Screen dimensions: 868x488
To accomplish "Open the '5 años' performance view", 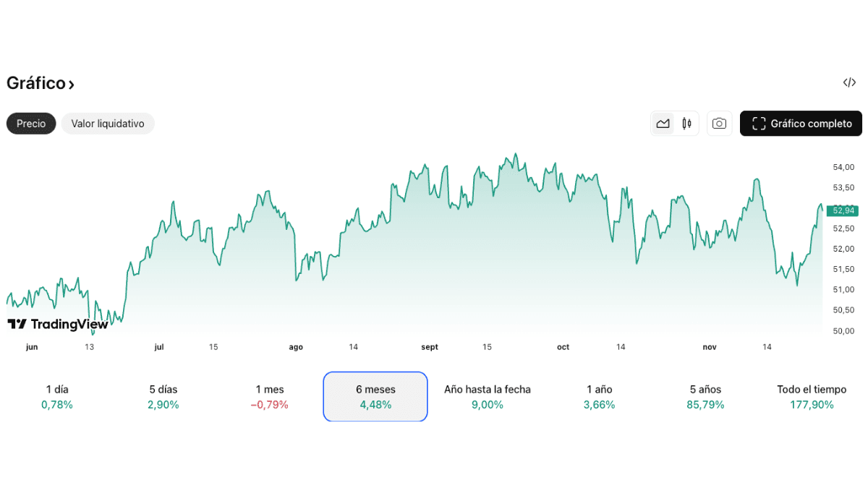I will click(705, 396).
